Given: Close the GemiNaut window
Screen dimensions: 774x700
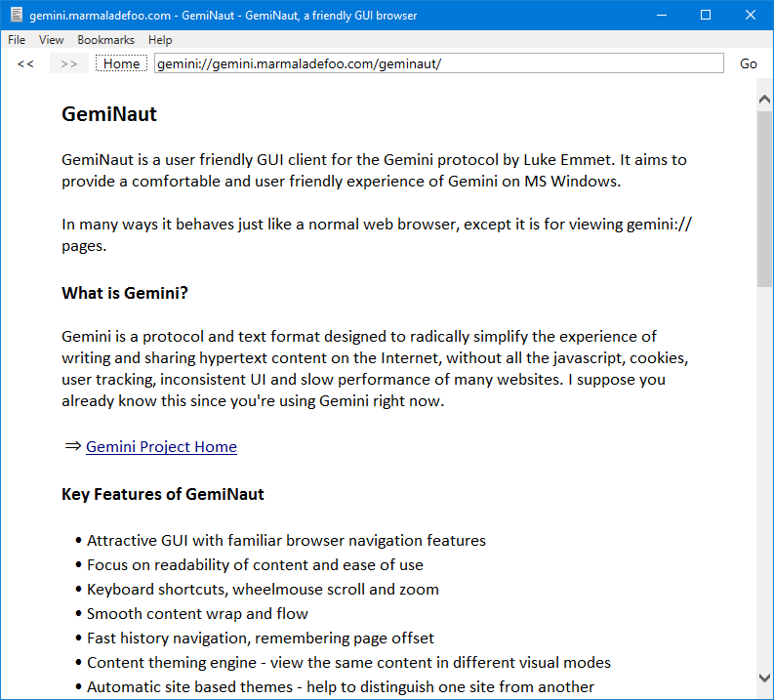Looking at the screenshot, I should 750,16.
